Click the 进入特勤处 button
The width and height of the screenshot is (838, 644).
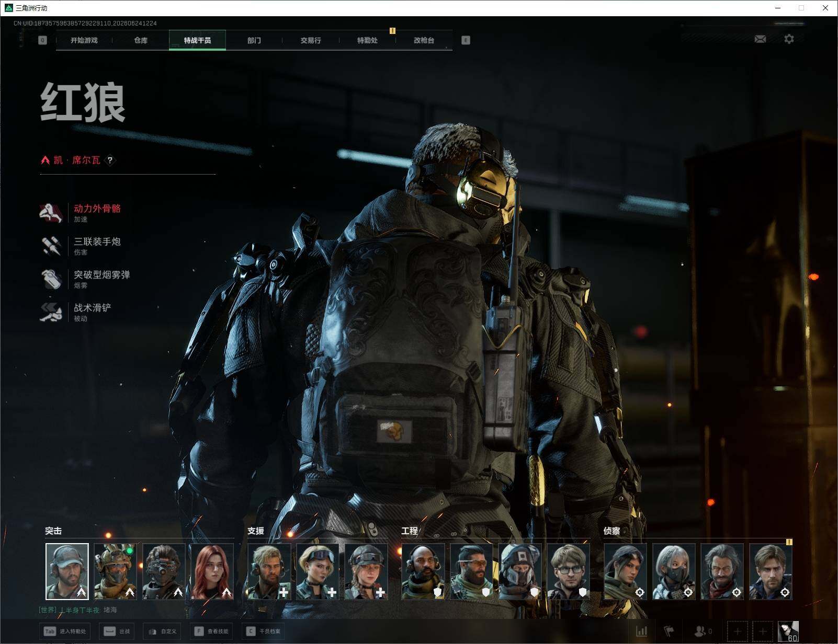[65, 631]
